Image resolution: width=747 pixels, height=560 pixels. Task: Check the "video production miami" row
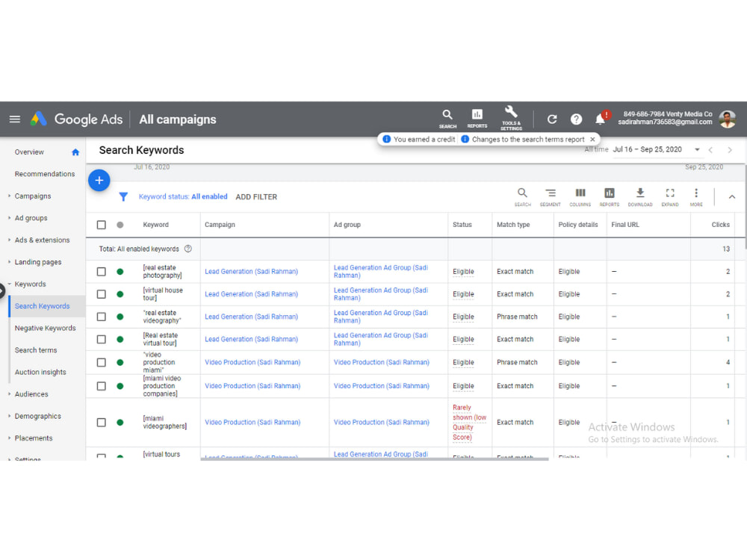[102, 362]
